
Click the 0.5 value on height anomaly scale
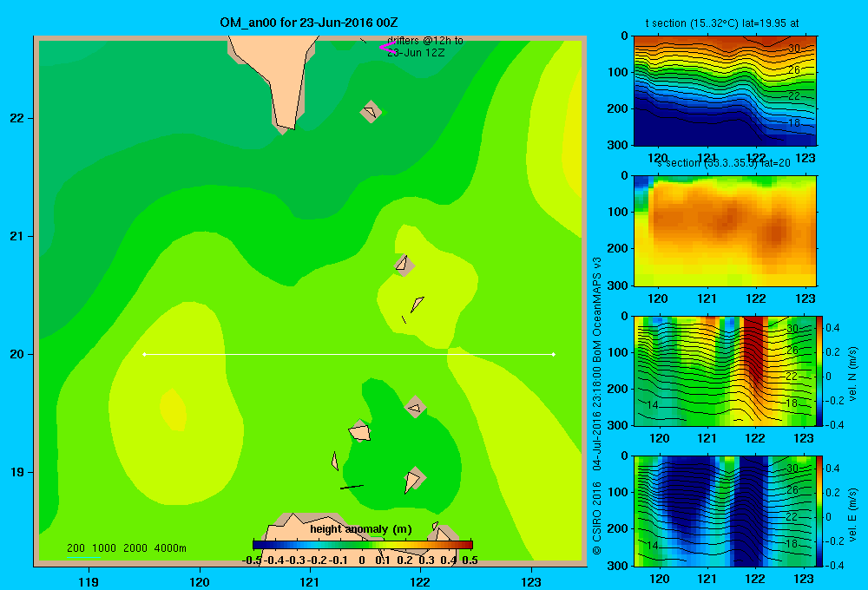(470, 560)
